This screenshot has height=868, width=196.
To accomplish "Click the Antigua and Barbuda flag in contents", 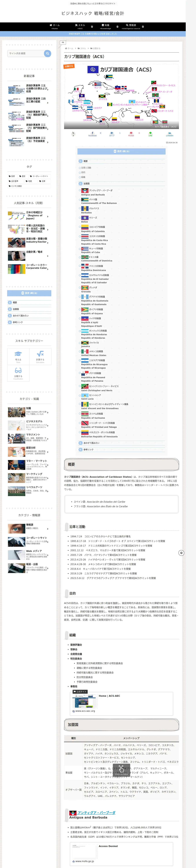I will click(85, 190).
